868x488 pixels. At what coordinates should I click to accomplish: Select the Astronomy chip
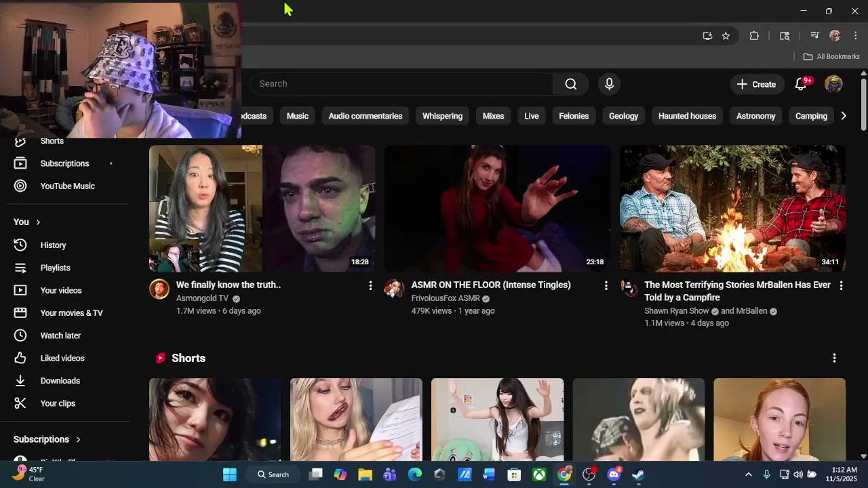click(x=755, y=116)
